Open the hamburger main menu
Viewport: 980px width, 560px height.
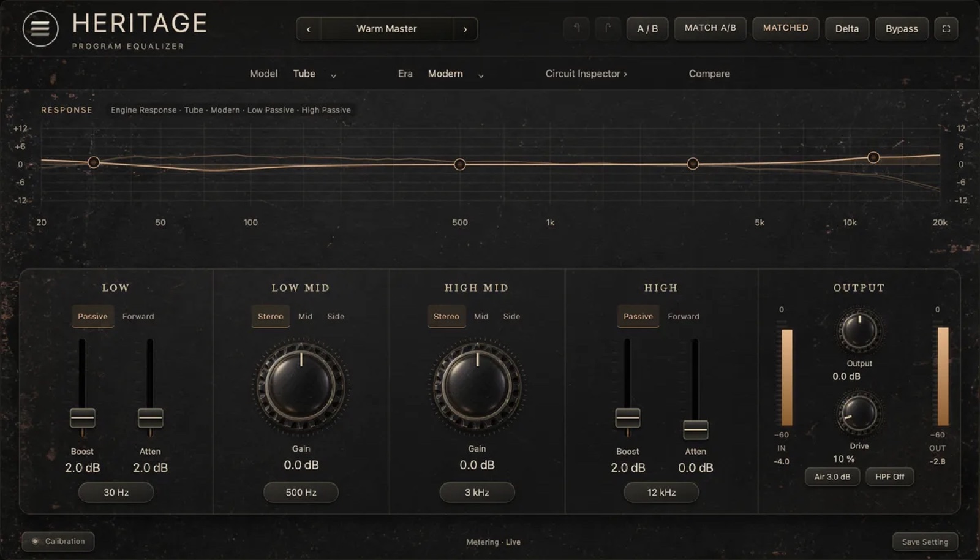point(40,28)
